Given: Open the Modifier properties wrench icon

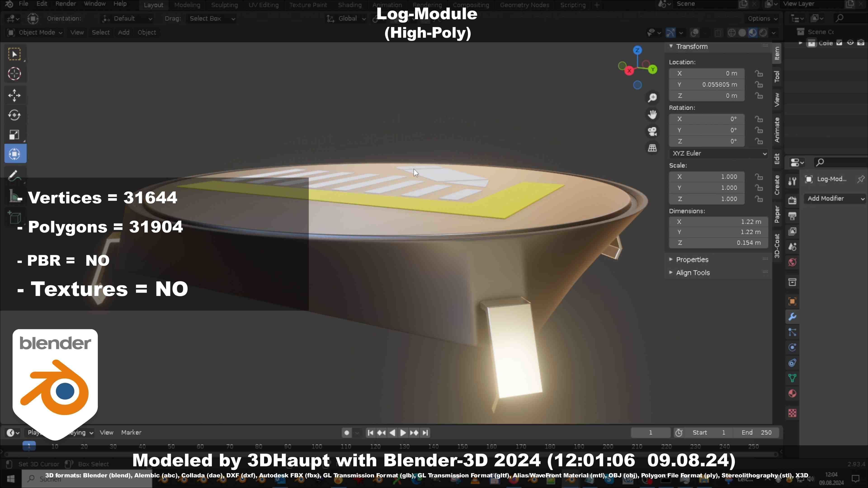Looking at the screenshot, I should 792,317.
